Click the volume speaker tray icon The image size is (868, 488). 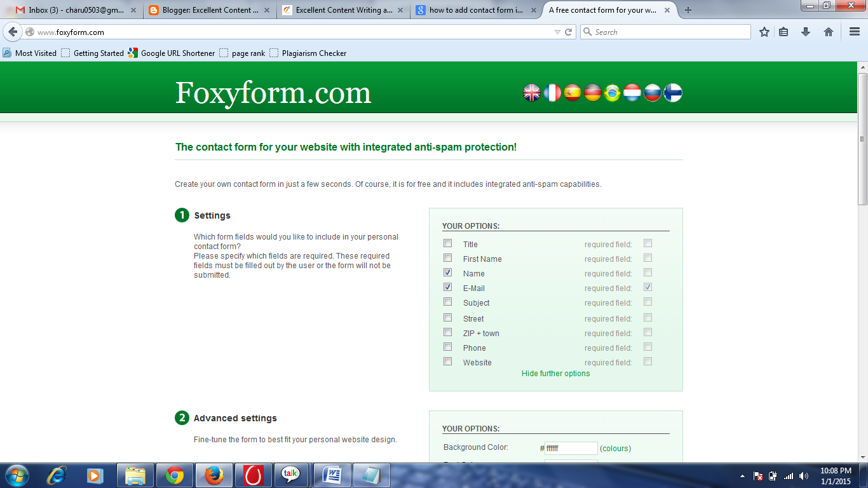coord(804,476)
